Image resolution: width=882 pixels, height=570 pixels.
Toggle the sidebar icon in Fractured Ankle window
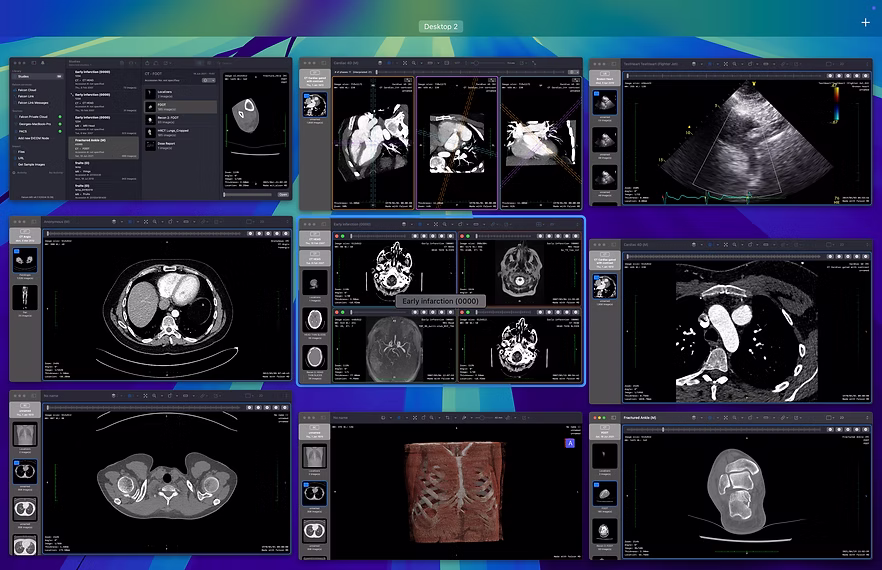tap(613, 418)
